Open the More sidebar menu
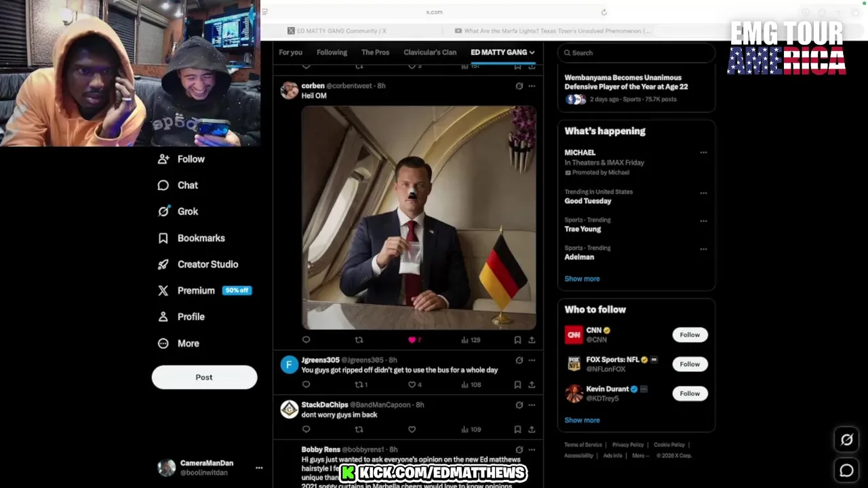The width and height of the screenshot is (868, 488). point(178,344)
